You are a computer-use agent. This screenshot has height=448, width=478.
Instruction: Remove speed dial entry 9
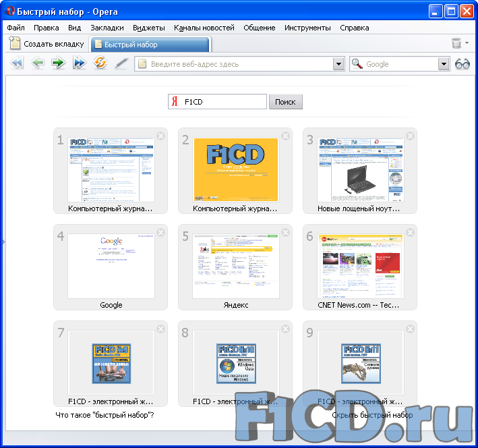pos(411,329)
